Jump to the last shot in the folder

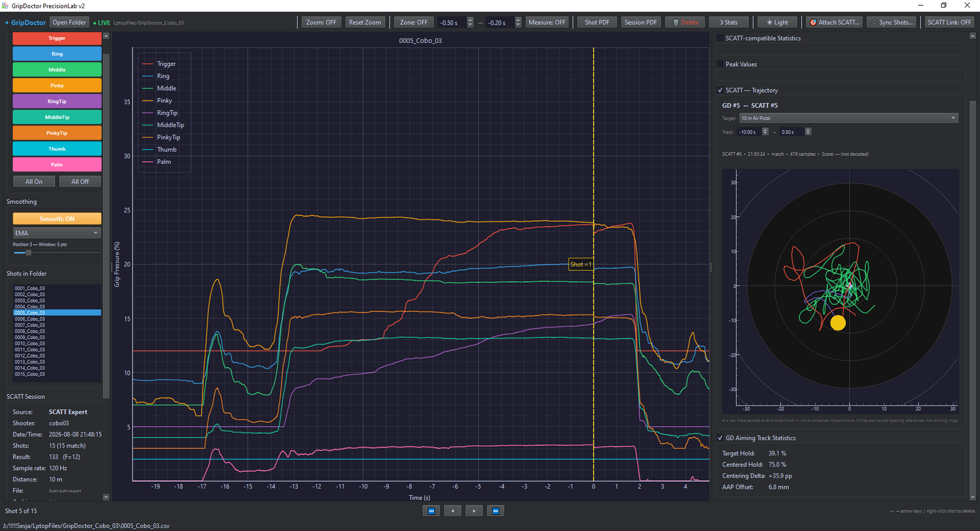click(496, 511)
